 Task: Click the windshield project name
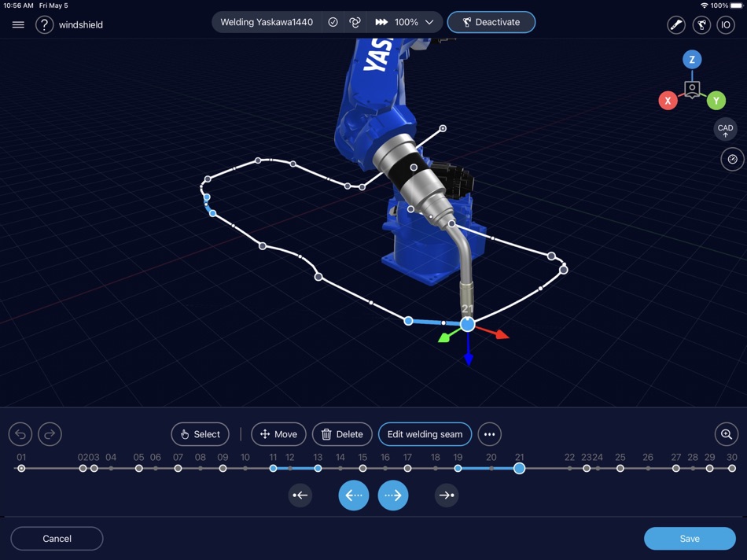click(81, 25)
